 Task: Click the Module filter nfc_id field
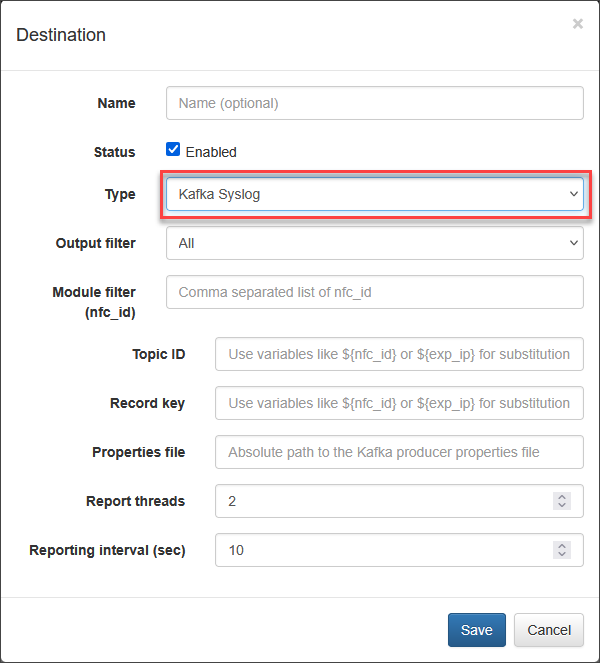click(x=375, y=292)
